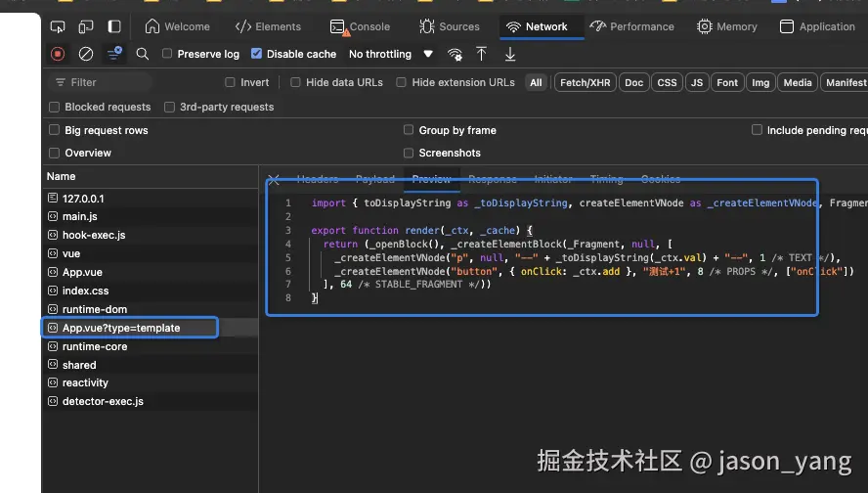Check Hide data URLs
Screen dimensions: 868x493
pyautogui.click(x=295, y=82)
